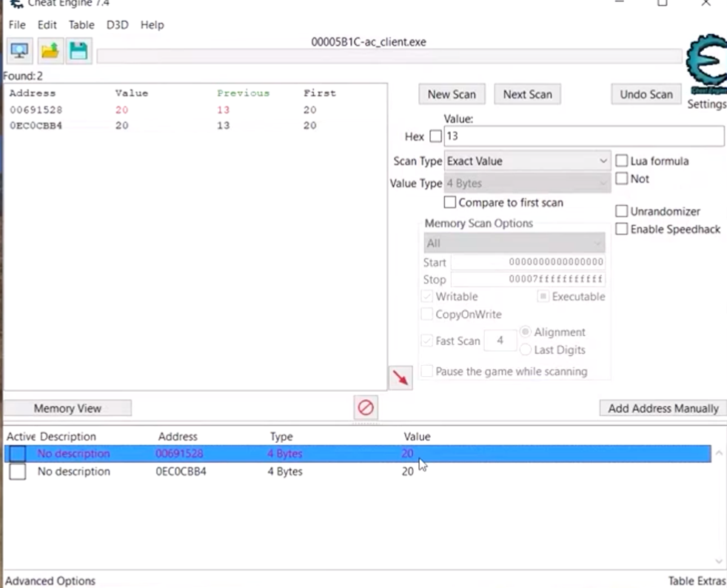This screenshot has height=588, width=727.
Task: Open a cheat table via folder icon
Action: [x=50, y=51]
